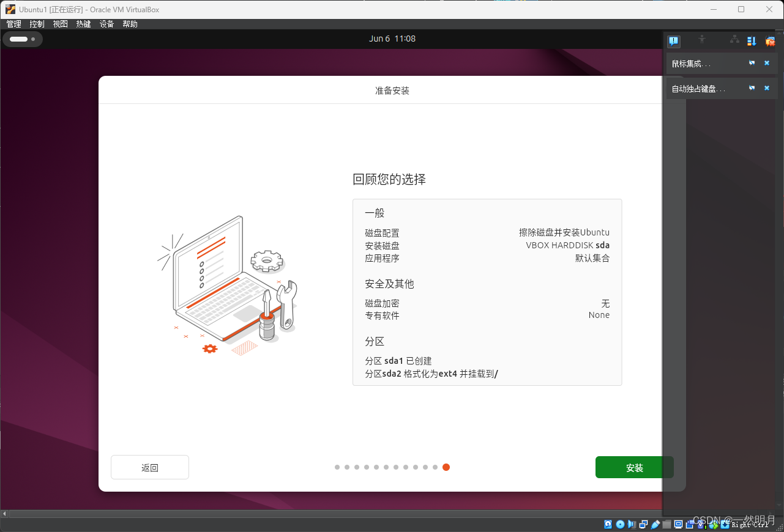784x532 pixels.
Task: Suppress the 鼠标集成 notification permanently
Action: 752,63
